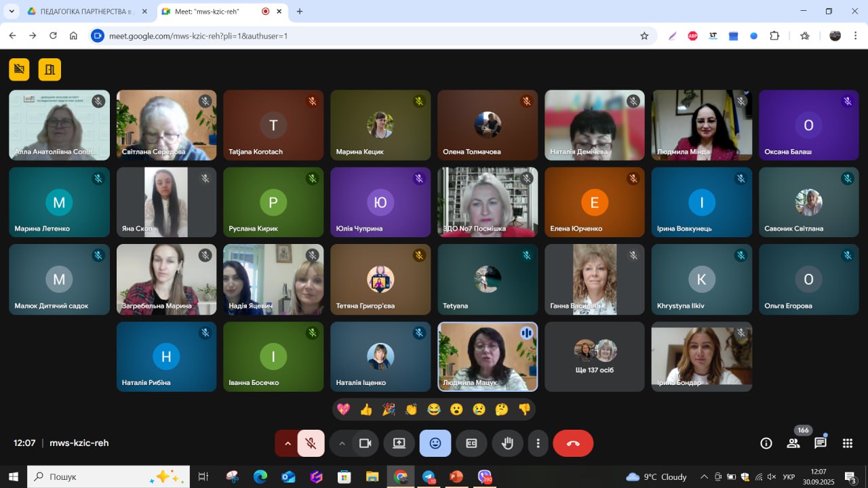Show the participants list icon
The image size is (868, 488).
coord(793,443)
